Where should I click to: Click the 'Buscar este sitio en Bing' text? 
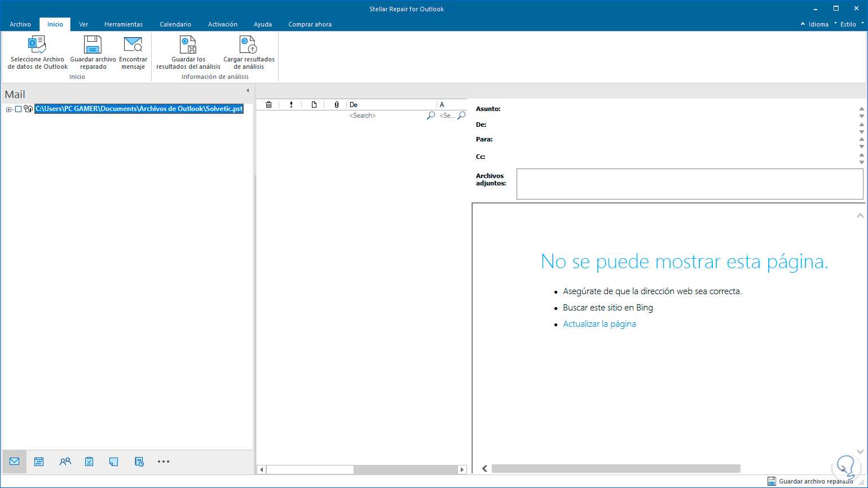[x=608, y=308]
